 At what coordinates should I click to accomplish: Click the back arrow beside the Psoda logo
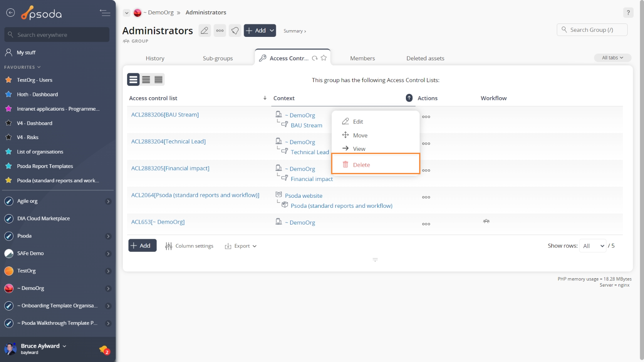click(10, 13)
